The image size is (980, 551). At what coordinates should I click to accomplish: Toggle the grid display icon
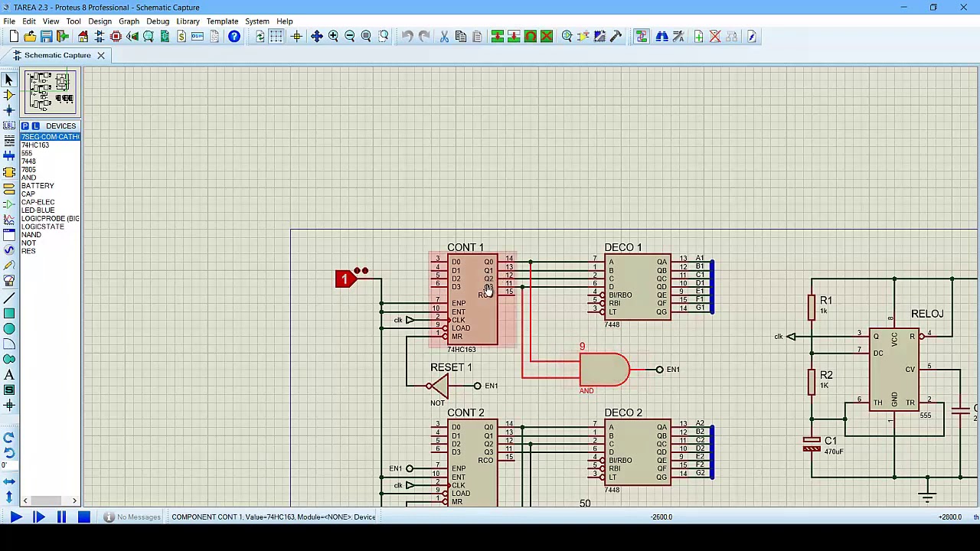(276, 36)
